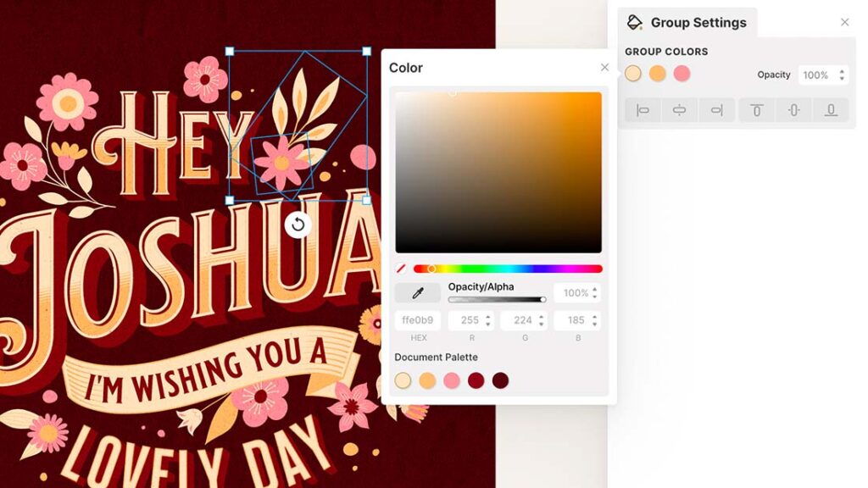Click the no-color slash icon
Viewport: 868px width, 488px height.
[401, 268]
